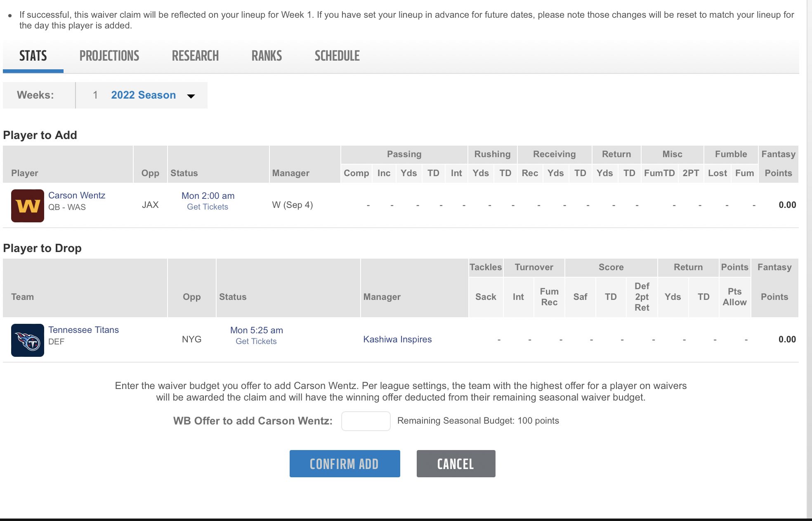This screenshot has height=521, width=812.
Task: Click the Tennessee Titans team logo
Action: point(27,340)
